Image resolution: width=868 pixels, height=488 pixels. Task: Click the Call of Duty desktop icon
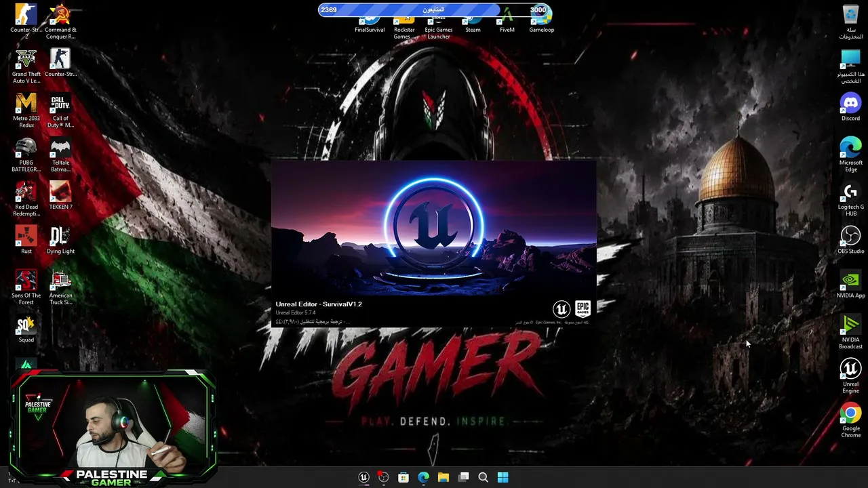click(x=60, y=110)
